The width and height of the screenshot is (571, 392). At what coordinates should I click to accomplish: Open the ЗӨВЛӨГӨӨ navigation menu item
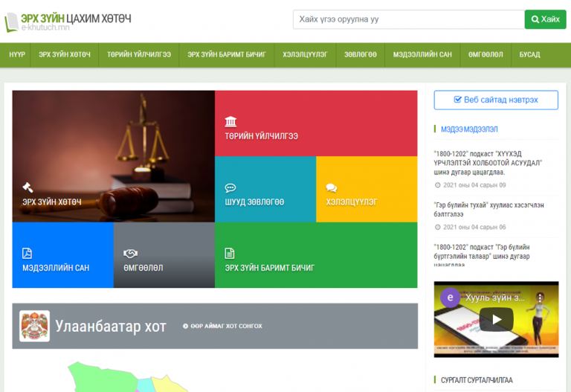[360, 54]
